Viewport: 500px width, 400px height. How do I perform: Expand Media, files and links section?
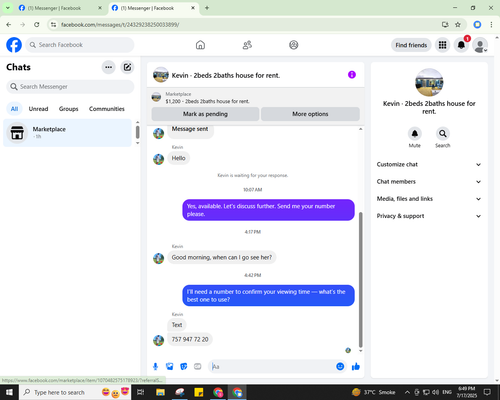tap(429, 199)
